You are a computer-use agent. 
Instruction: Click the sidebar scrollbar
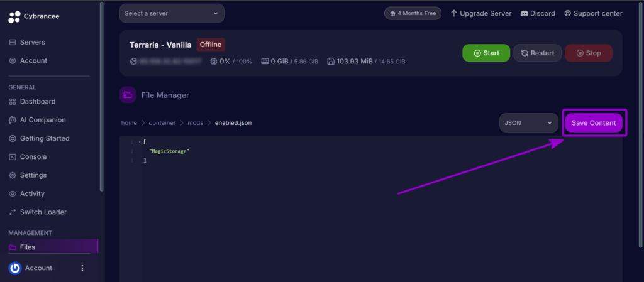[101, 96]
